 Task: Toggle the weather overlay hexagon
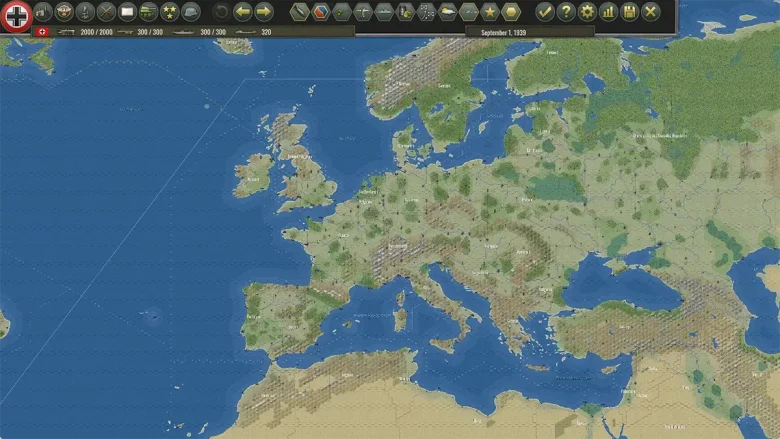click(x=447, y=12)
